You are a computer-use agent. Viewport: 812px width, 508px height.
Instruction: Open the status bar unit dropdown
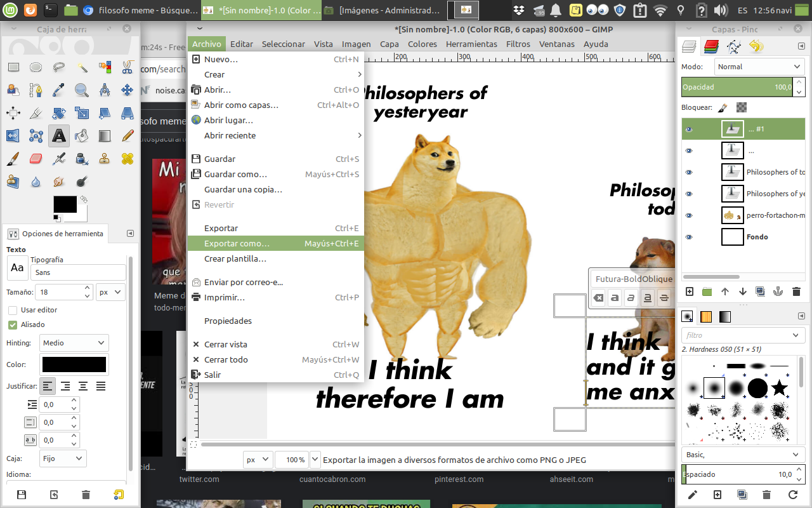[x=258, y=459]
